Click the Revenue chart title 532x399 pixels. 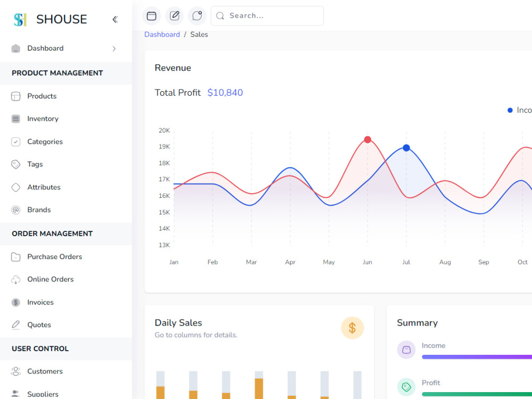pos(173,68)
